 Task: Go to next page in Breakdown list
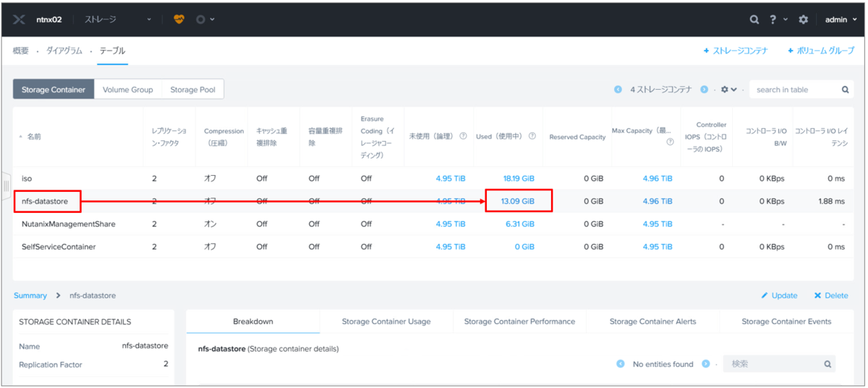(705, 364)
